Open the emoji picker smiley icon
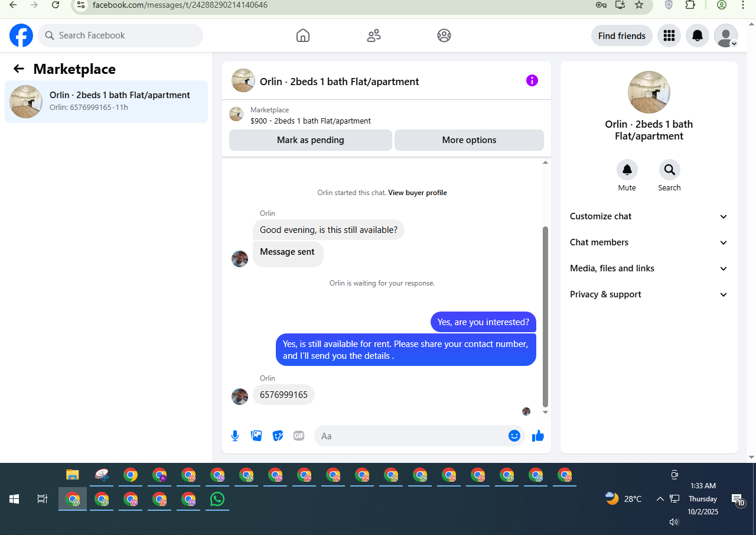Screen dimensions: 756x535 (x=514, y=436)
